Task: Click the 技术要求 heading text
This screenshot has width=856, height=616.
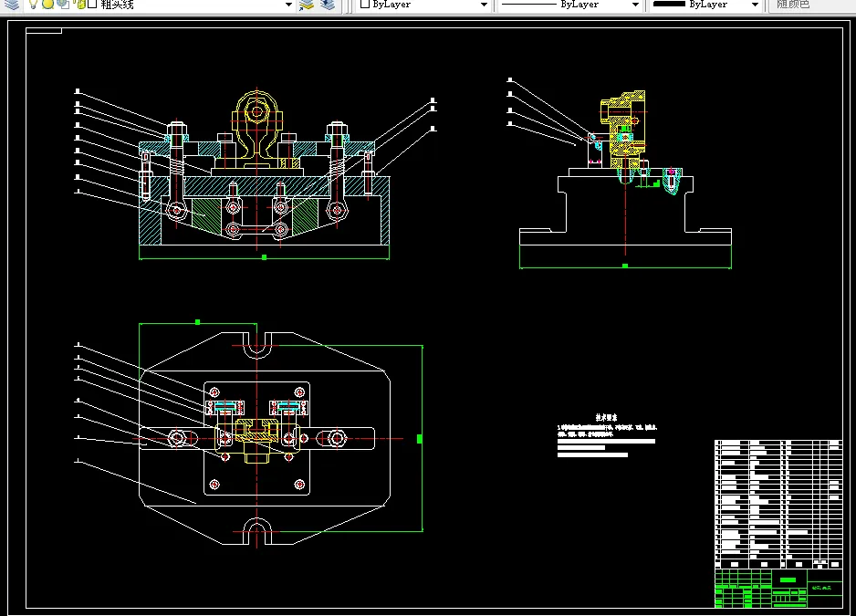Action: (606, 417)
